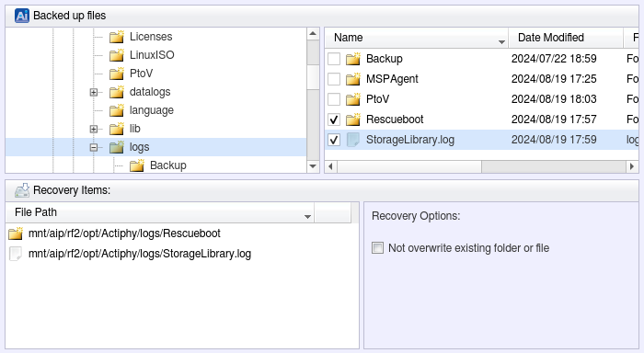The width and height of the screenshot is (644, 353).
Task: Click date 2024/08/19 18:03 cell
Action: [x=554, y=99]
